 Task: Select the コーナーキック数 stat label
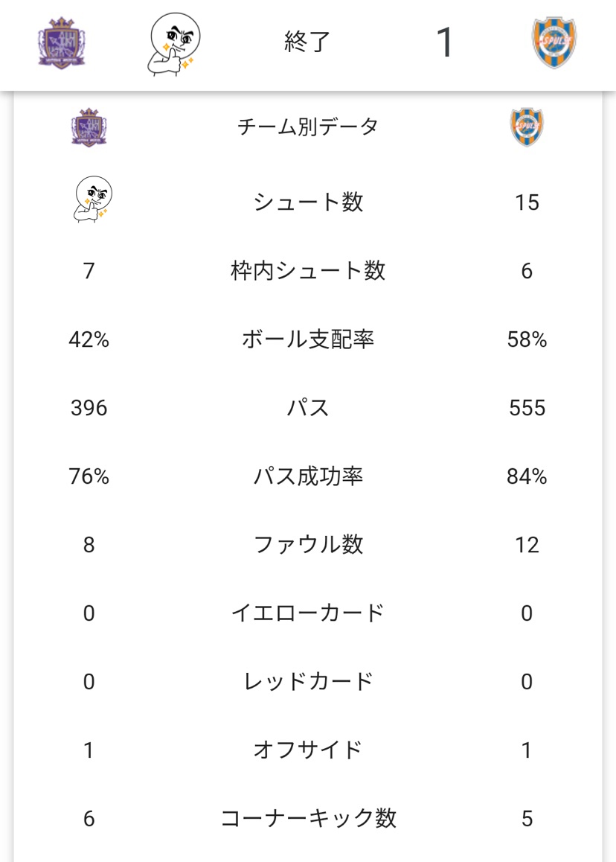click(x=308, y=819)
